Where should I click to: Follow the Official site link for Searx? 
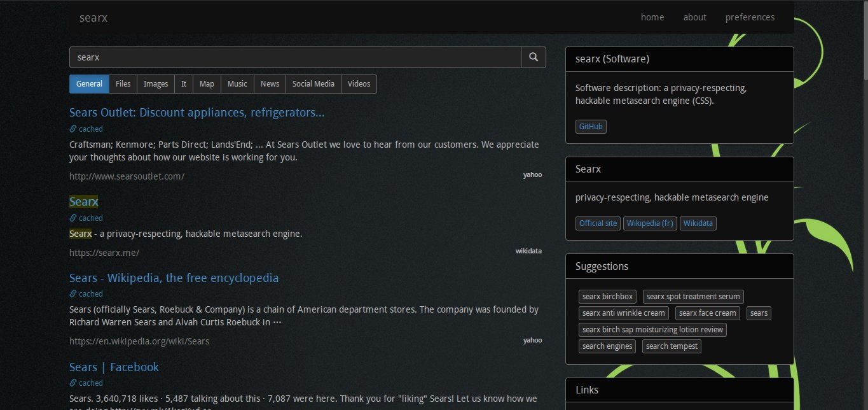pyautogui.click(x=597, y=223)
